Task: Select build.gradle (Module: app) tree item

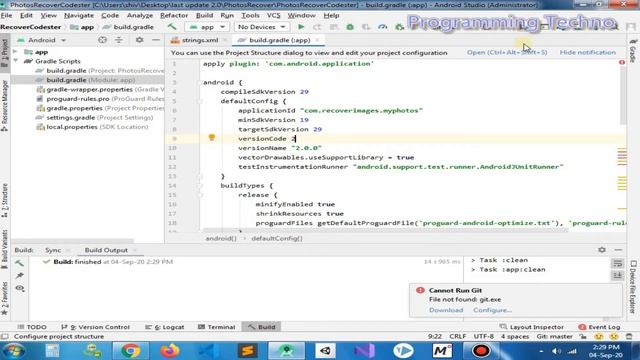Action: pos(87,80)
